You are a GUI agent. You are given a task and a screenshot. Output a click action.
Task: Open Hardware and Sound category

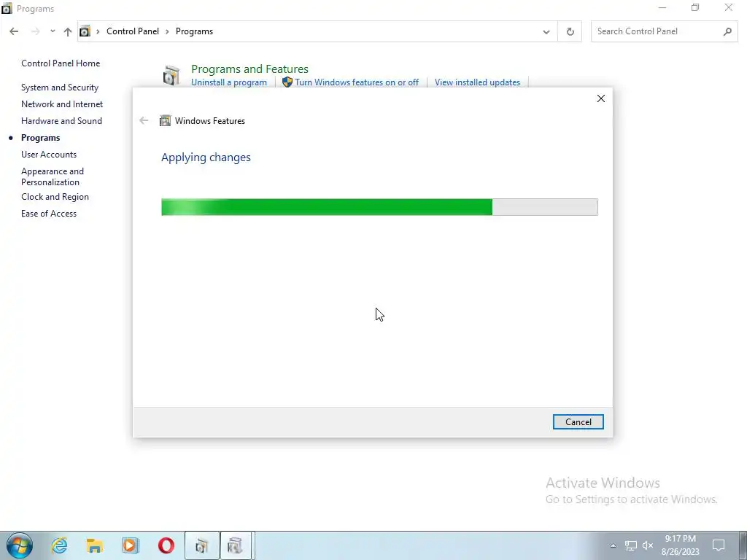[x=61, y=121]
